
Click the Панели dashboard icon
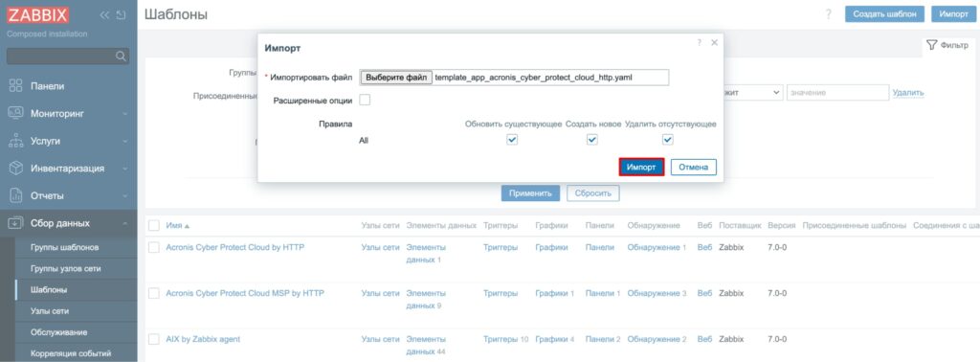(15, 86)
